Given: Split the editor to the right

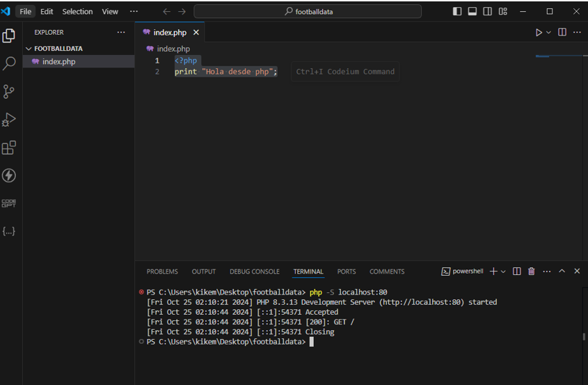Looking at the screenshot, I should [562, 33].
